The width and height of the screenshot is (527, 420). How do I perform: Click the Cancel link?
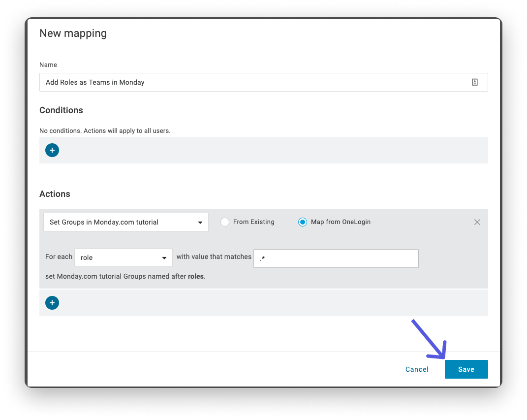tap(417, 369)
